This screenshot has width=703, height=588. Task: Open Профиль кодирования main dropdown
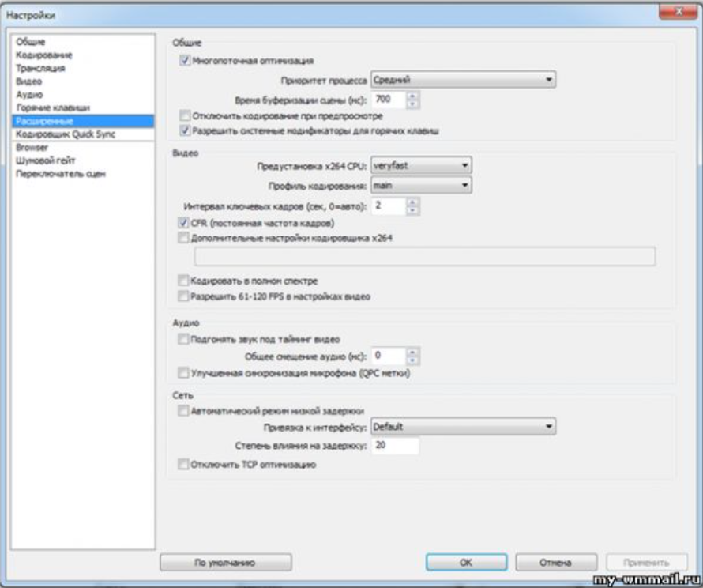coord(421,185)
